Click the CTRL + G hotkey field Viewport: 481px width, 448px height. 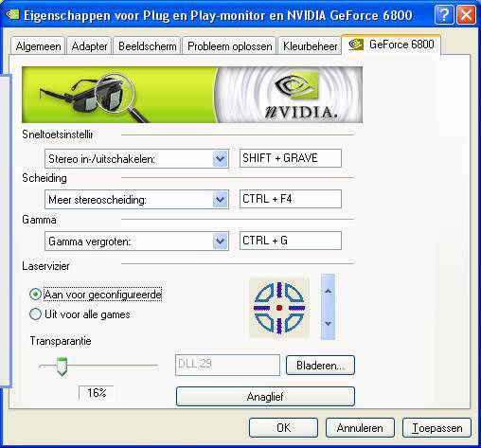pyautogui.click(x=291, y=241)
